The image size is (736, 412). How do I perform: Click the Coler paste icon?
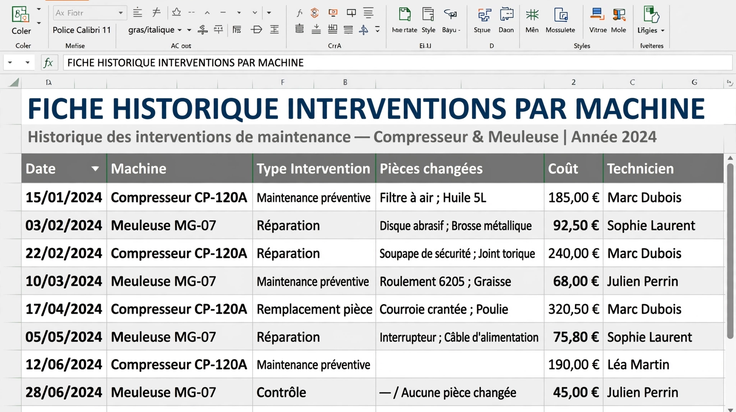pyautogui.click(x=20, y=15)
